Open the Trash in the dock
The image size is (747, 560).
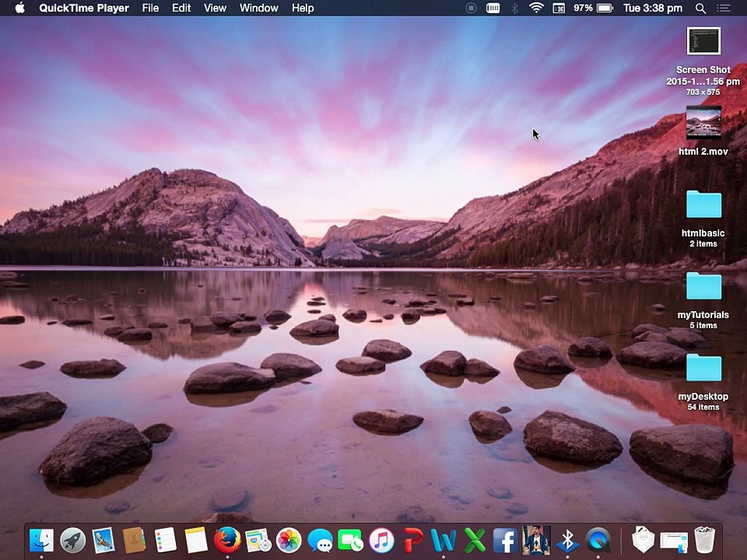[704, 540]
